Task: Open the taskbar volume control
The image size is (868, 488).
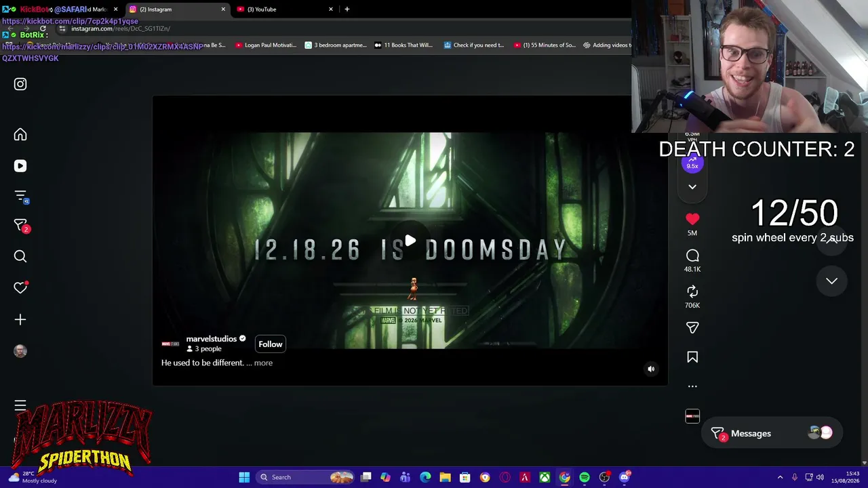Action: [820, 477]
